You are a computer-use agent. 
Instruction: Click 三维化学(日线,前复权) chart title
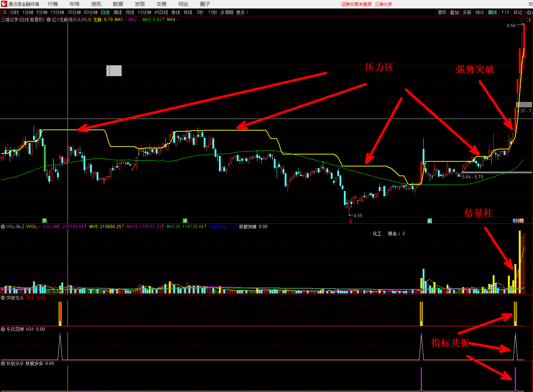[23, 20]
